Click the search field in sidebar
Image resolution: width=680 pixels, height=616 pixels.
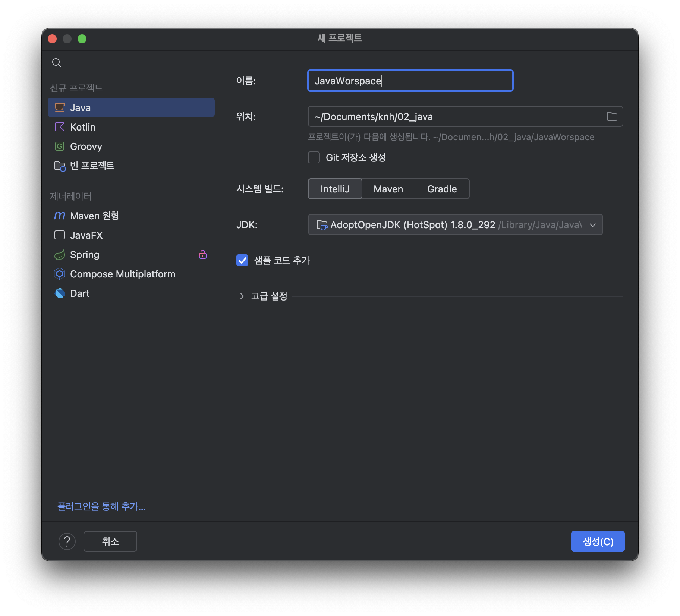(131, 63)
